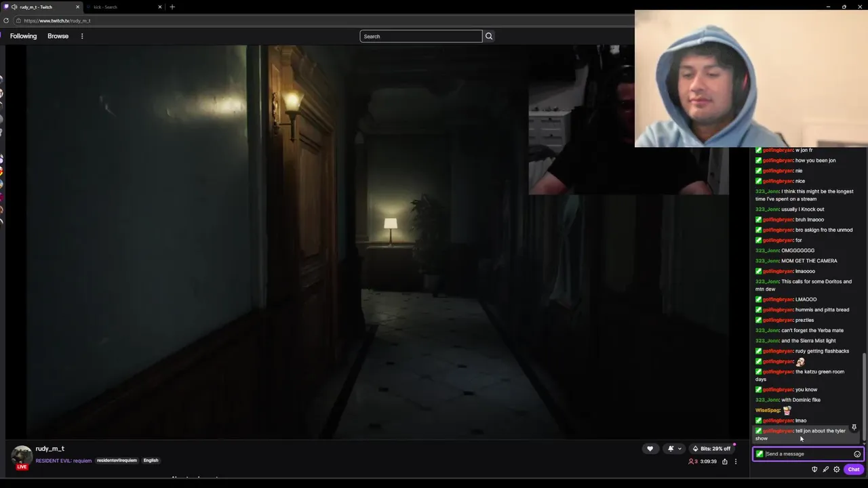This screenshot has height=488, width=868.
Task: Click the Bits: 29% off button
Action: point(711,448)
